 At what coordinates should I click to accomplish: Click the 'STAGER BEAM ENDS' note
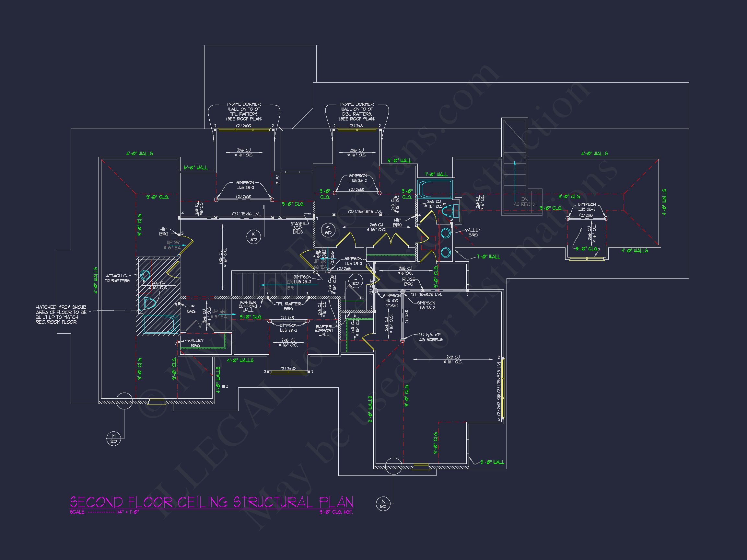pyautogui.click(x=298, y=228)
